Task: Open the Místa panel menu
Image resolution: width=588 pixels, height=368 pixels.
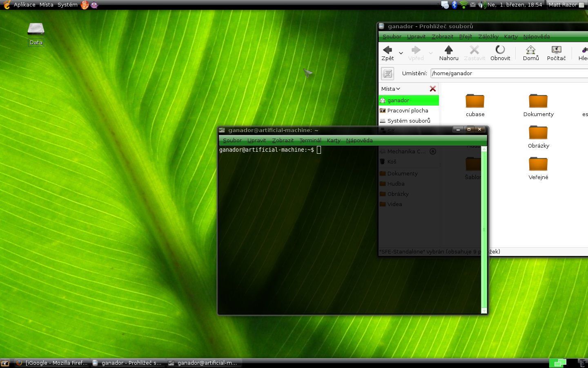Action: click(x=47, y=5)
